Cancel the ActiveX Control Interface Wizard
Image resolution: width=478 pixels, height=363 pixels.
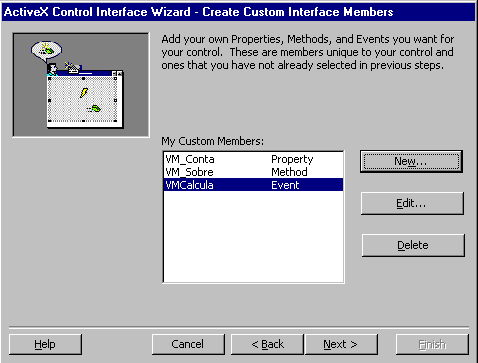[188, 344]
